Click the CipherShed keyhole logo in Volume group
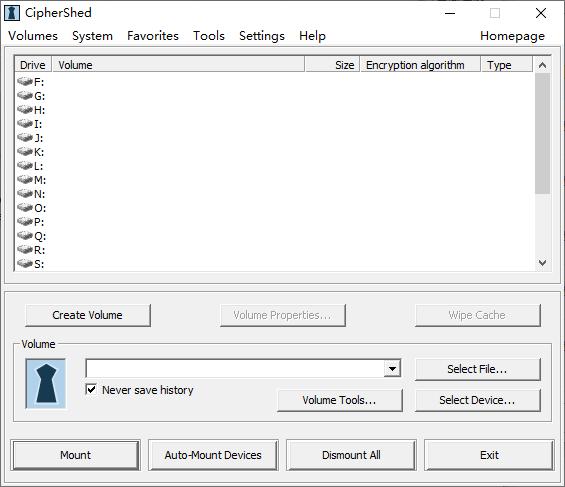 (46, 383)
